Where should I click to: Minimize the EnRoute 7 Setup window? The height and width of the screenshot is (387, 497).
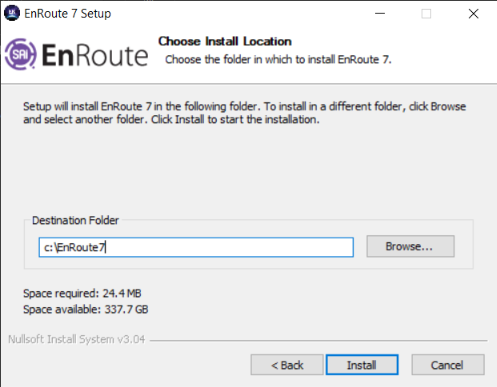coord(380,14)
